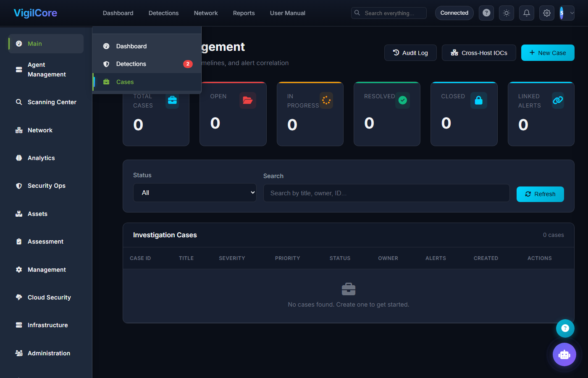Click the Administration users icon in sidebar

pyautogui.click(x=19, y=353)
